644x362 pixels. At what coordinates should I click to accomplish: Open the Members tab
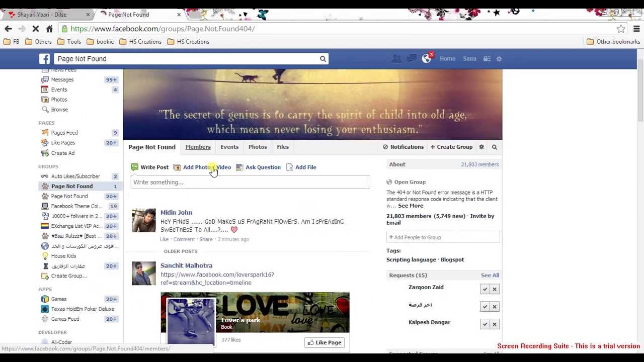pyautogui.click(x=198, y=147)
